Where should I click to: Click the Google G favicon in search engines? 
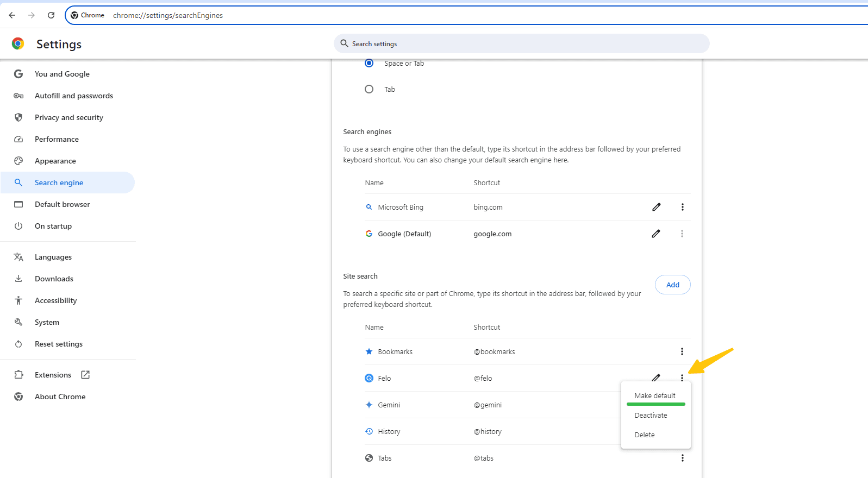[369, 234]
